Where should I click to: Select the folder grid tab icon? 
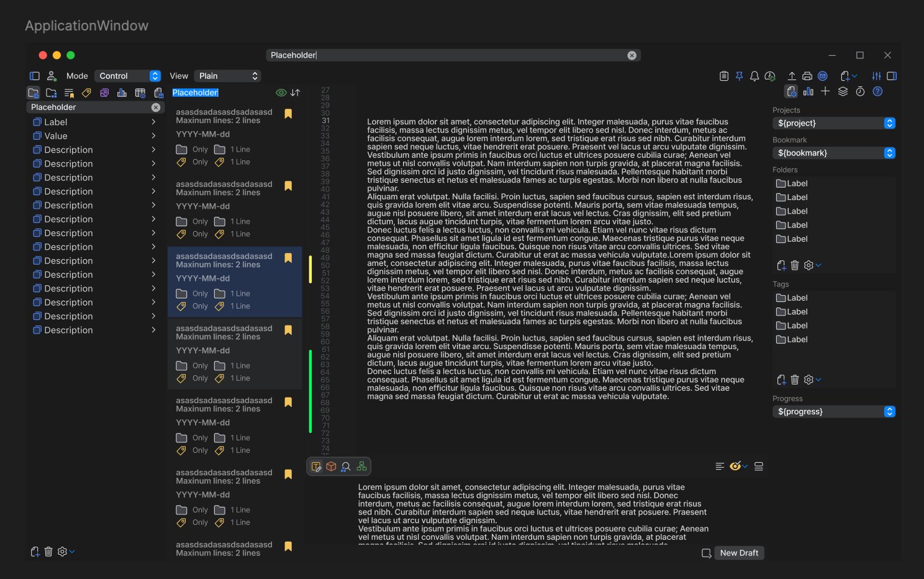(52, 93)
